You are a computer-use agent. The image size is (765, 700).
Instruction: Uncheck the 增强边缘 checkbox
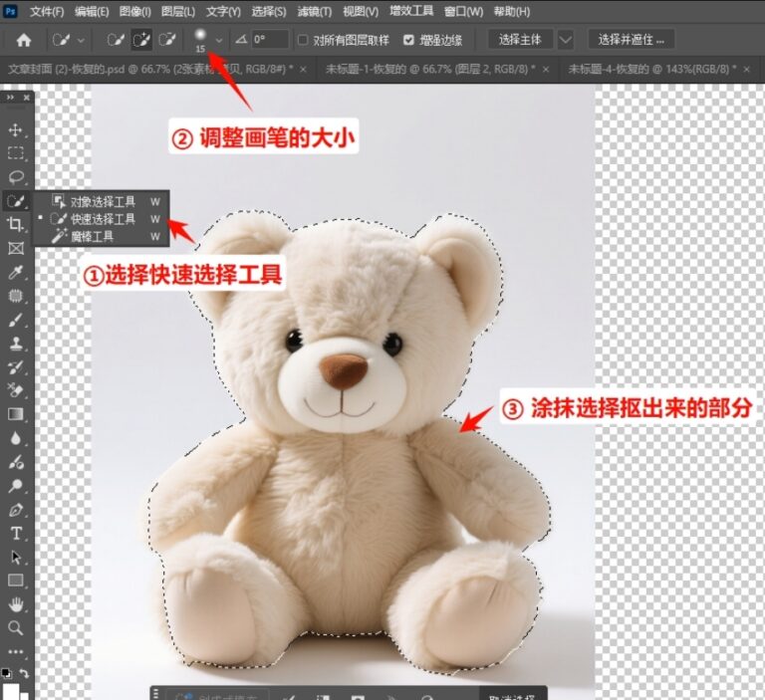(408, 40)
